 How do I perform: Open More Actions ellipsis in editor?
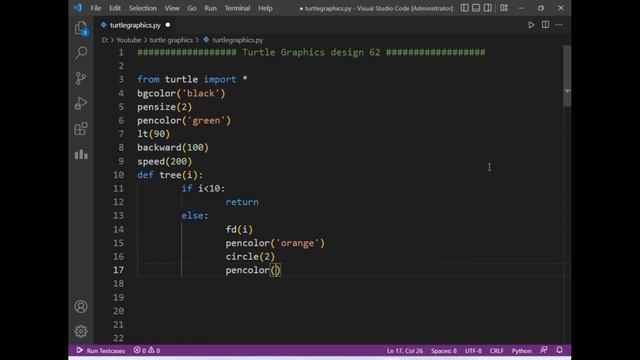[559, 25]
